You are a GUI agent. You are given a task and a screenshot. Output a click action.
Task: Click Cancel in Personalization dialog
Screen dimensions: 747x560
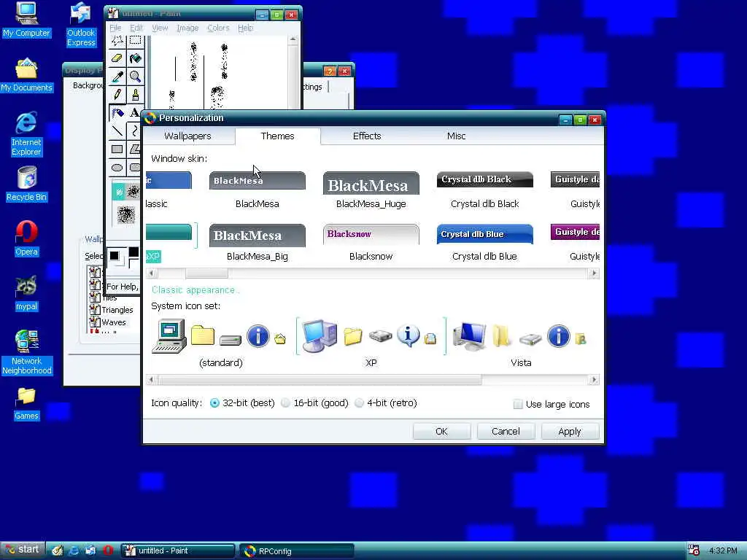(506, 432)
